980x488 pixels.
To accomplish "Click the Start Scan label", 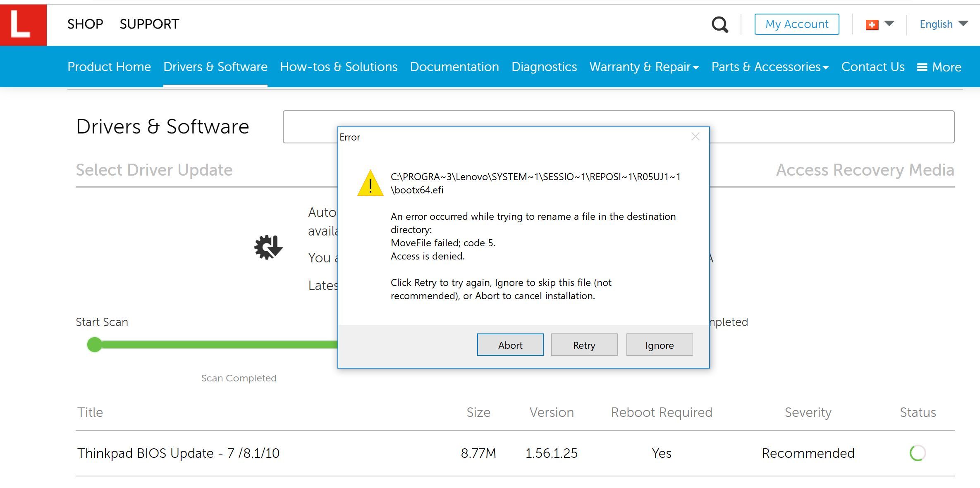I will click(x=102, y=322).
